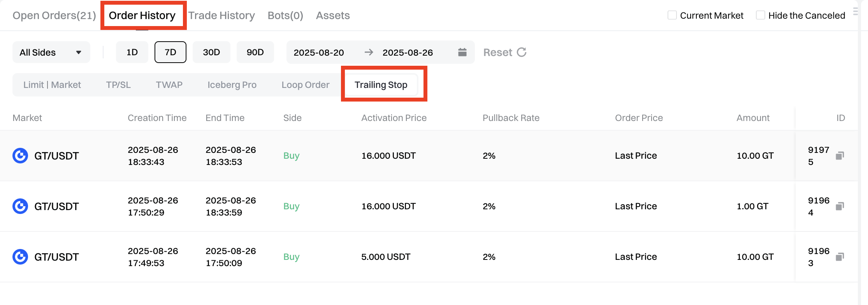
Task: Enable the Current Market checkbox
Action: pos(672,15)
